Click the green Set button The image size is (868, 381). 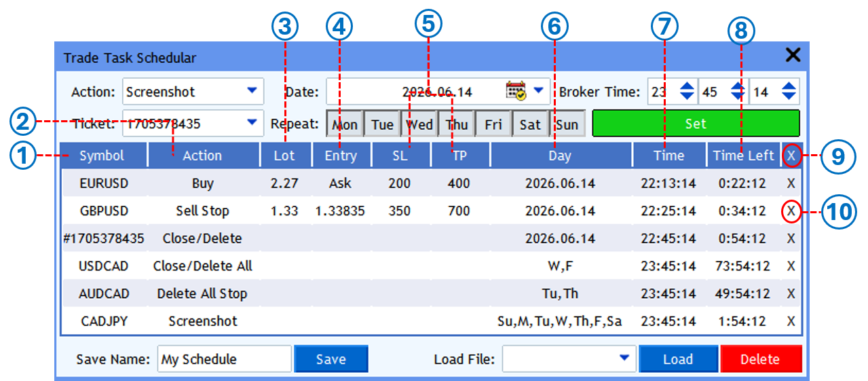point(696,124)
